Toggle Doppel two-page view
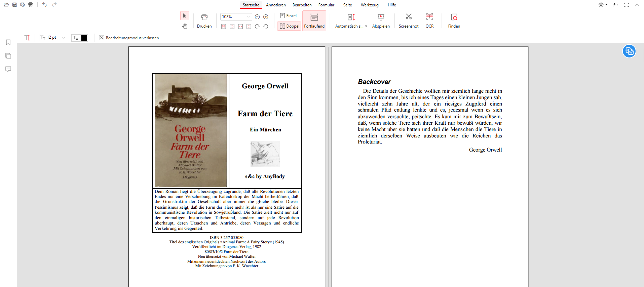This screenshot has width=644, height=287. [x=289, y=26]
